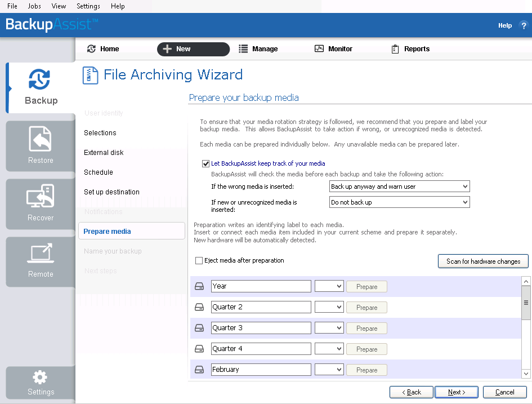Open the drive dropdown for February
The image size is (532, 404).
329,370
